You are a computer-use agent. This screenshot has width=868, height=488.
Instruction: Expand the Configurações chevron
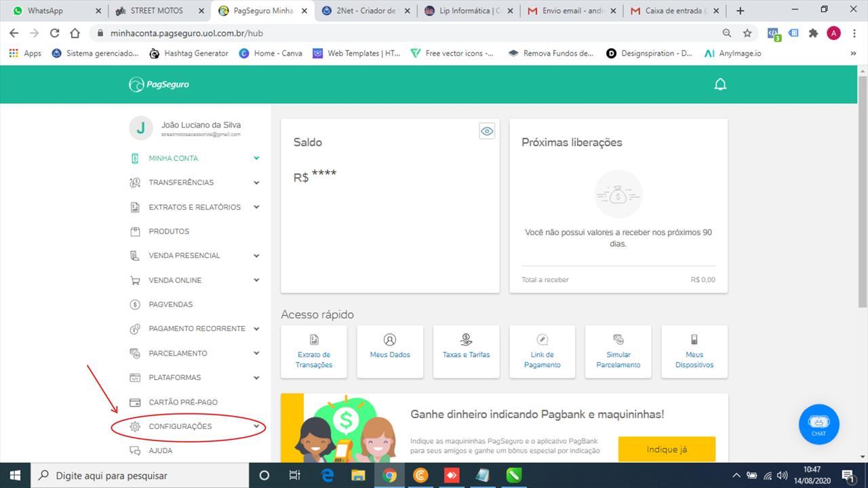pyautogui.click(x=256, y=426)
